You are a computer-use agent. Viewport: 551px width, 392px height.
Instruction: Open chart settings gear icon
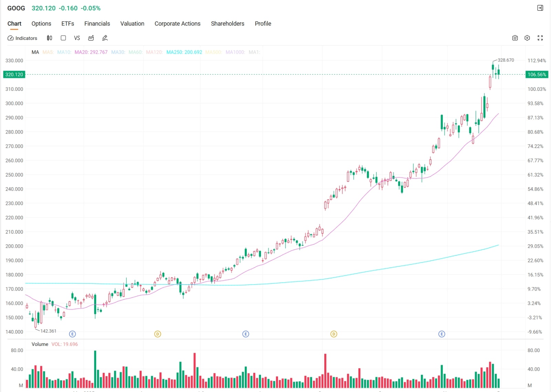pos(527,38)
